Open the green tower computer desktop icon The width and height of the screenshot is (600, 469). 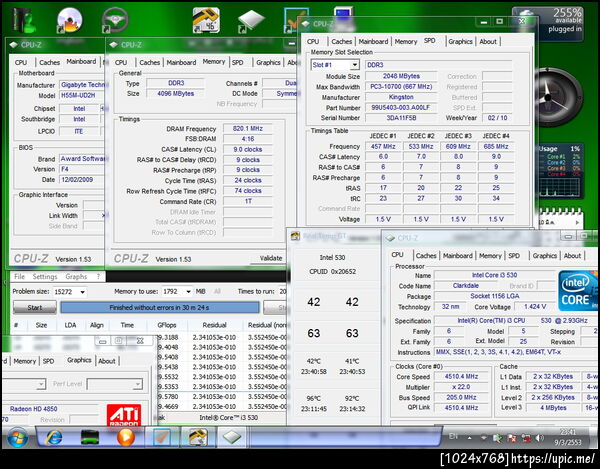pos(24,20)
